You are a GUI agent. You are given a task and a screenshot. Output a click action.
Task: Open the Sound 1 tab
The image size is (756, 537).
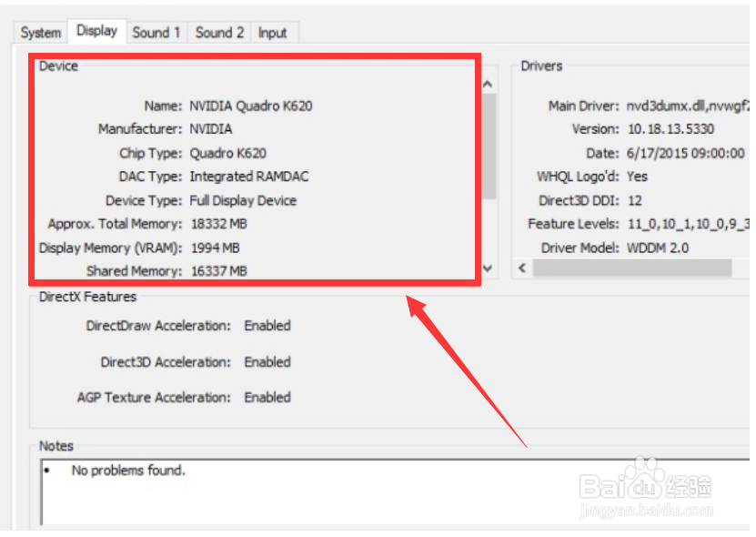[156, 33]
